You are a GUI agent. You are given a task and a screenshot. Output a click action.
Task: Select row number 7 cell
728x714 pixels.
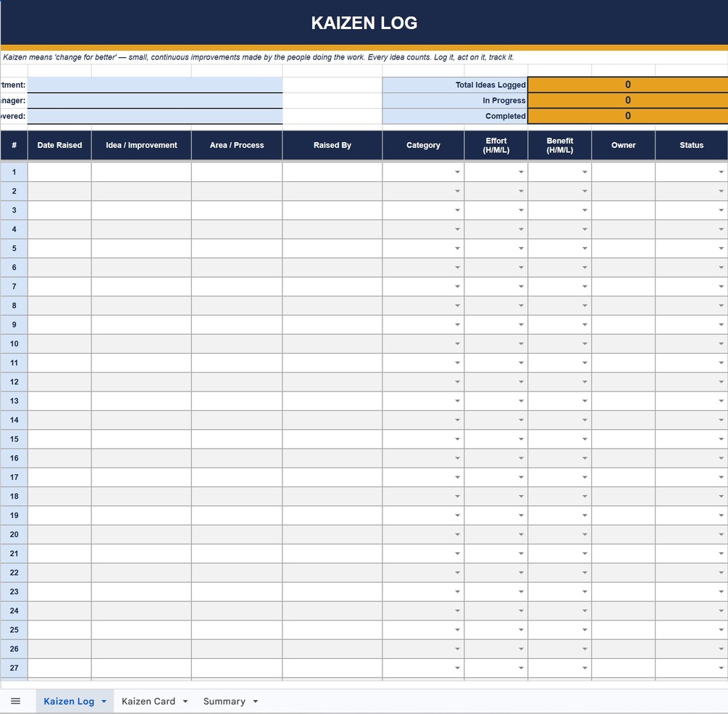[14, 286]
